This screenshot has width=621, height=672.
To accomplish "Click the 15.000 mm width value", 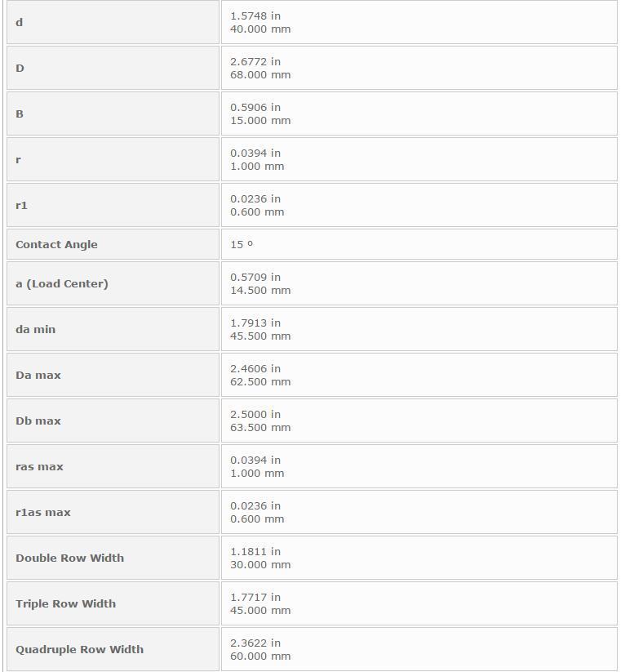I will 260,121.
